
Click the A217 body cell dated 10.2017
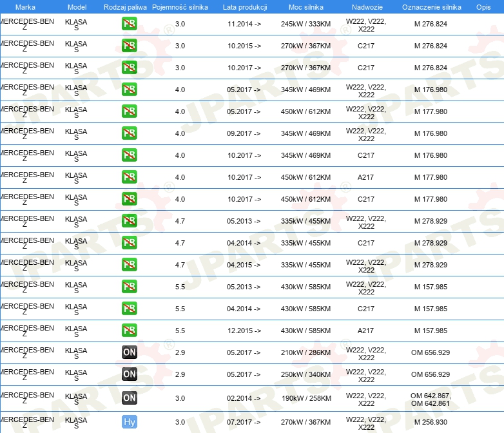pyautogui.click(x=366, y=177)
